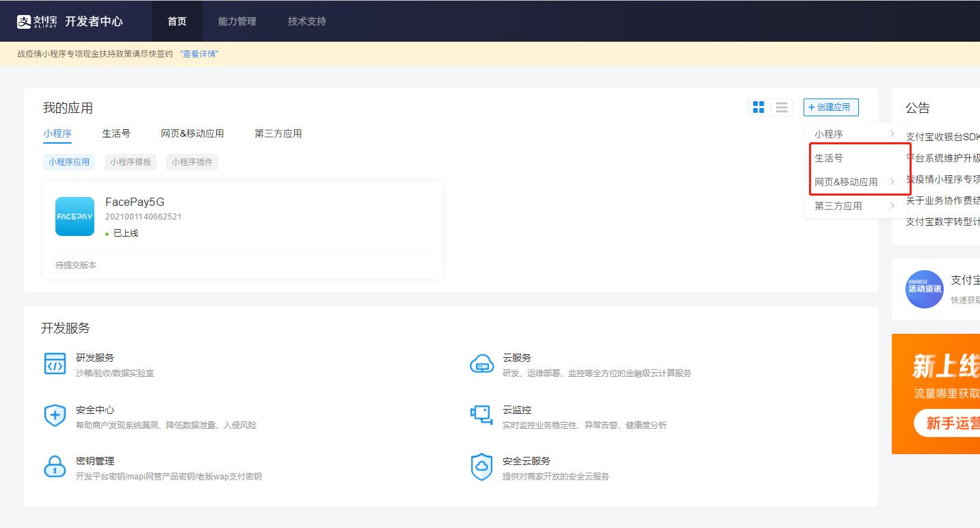
Task: Open announcement 支付宝数字转型
Action: (943, 222)
